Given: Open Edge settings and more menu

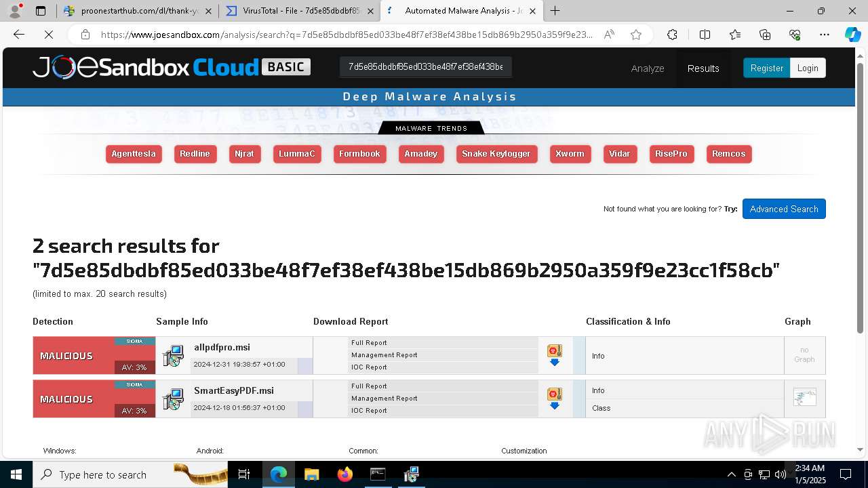Looking at the screenshot, I should pyautogui.click(x=825, y=35).
